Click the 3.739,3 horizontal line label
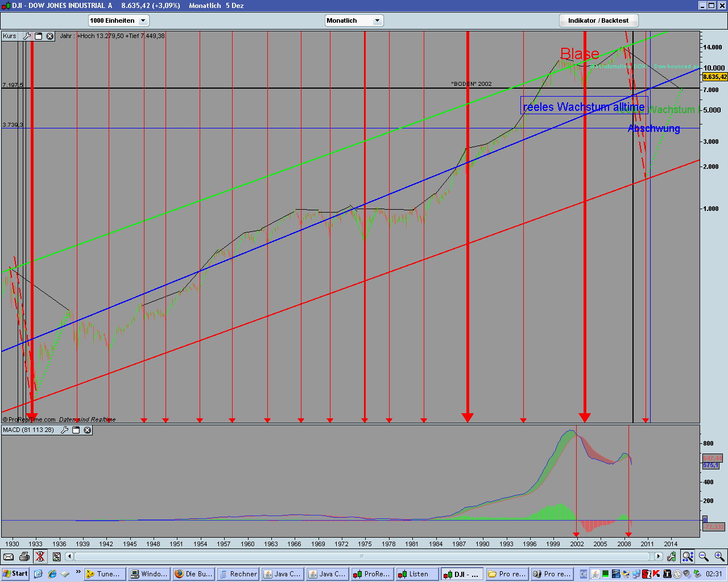The image size is (728, 582). [13, 124]
